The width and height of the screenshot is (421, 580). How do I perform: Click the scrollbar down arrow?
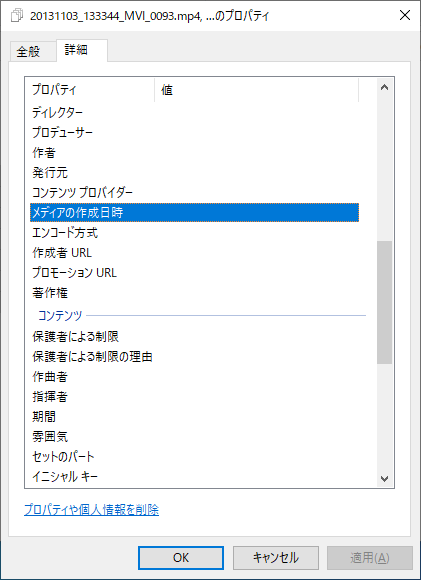click(384, 478)
